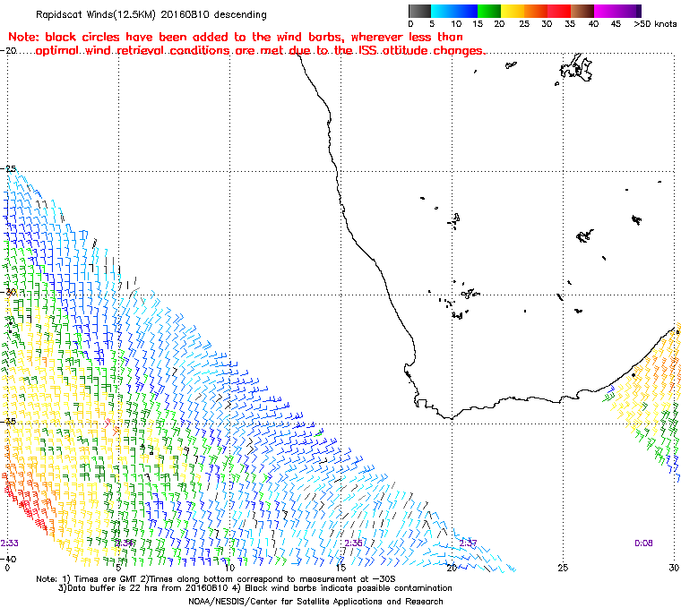Click the 'Rapidscat Winds(12.5KM) 20160810 descending' title

[151, 14]
